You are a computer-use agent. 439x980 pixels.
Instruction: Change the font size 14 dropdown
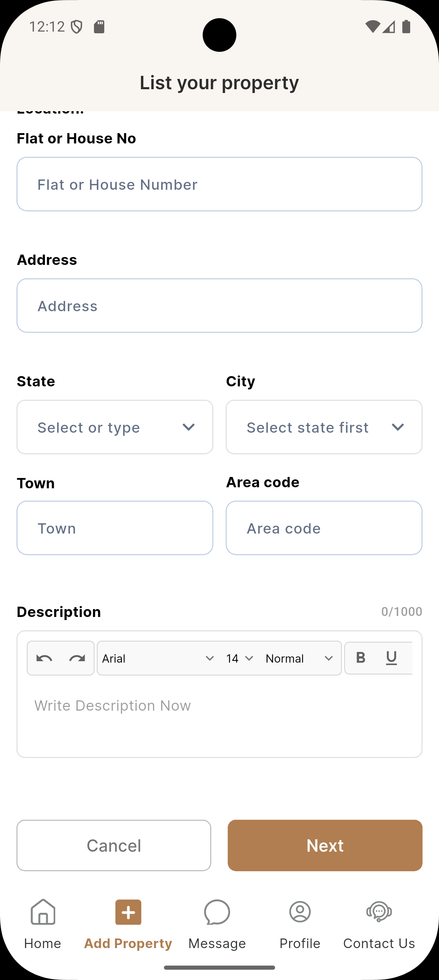click(239, 658)
